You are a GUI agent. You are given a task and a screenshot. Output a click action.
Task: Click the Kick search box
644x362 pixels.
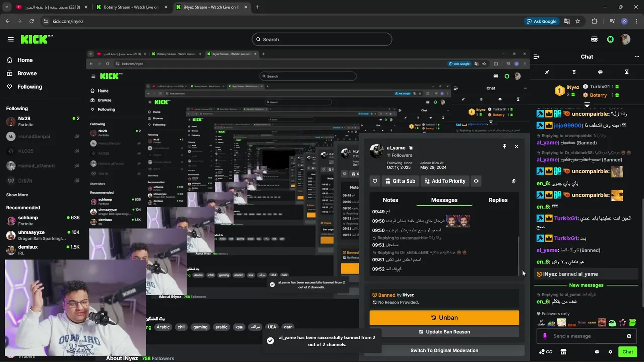pyautogui.click(x=322, y=39)
